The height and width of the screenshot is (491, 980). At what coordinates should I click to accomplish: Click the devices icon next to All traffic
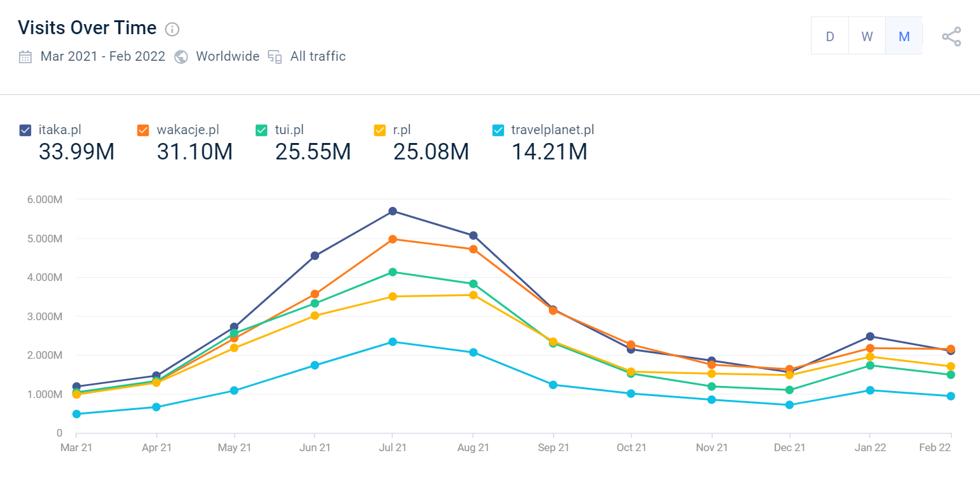(275, 57)
